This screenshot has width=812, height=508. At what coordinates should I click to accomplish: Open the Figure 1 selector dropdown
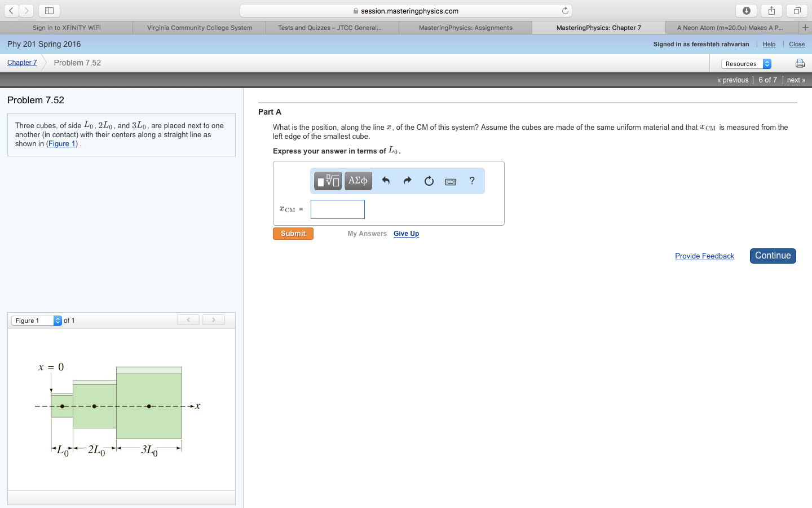(36, 320)
